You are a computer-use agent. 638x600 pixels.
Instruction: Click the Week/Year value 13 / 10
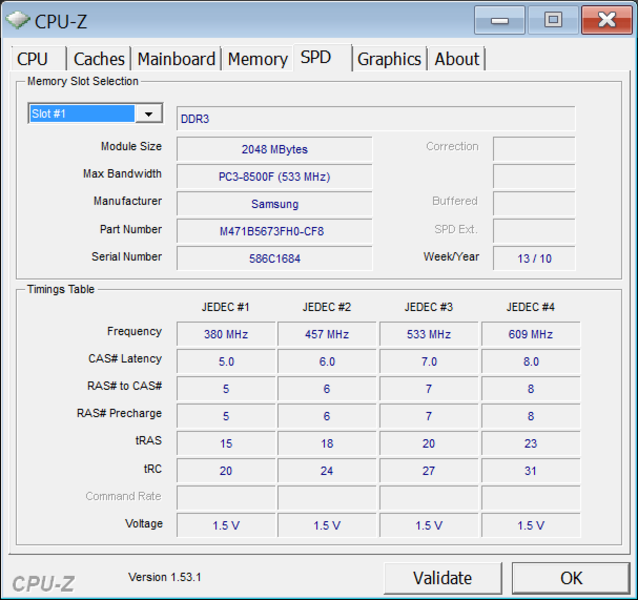click(534, 258)
